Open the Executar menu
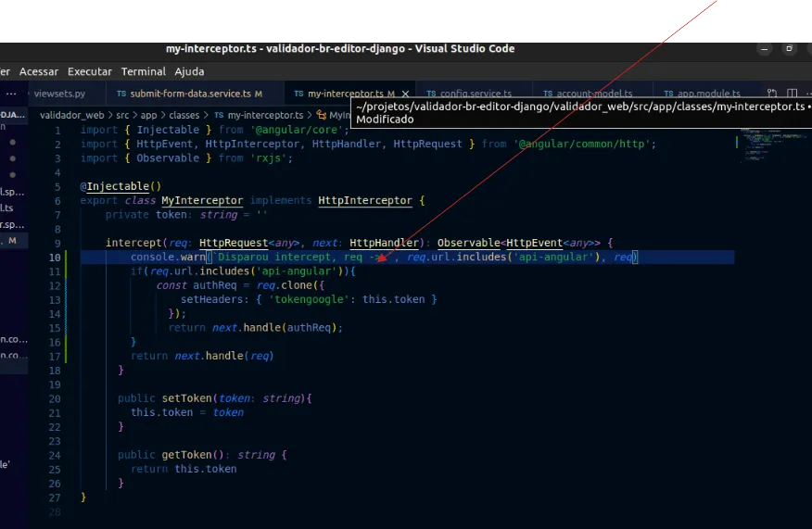The image size is (812, 529). [90, 71]
